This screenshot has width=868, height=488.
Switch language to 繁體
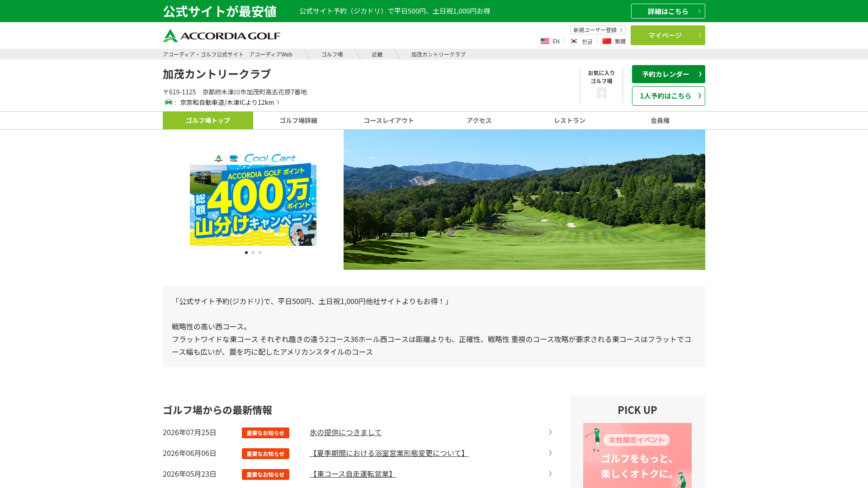(x=620, y=42)
